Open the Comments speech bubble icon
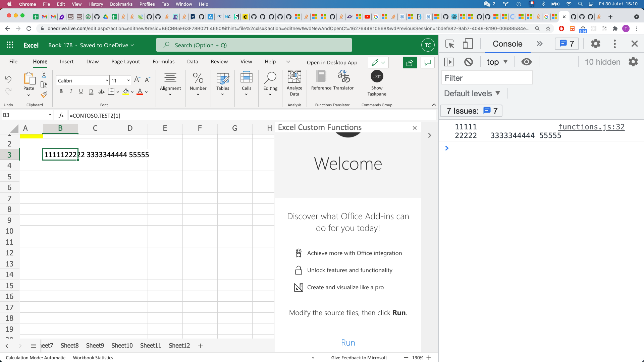644x362 pixels. 428,63
